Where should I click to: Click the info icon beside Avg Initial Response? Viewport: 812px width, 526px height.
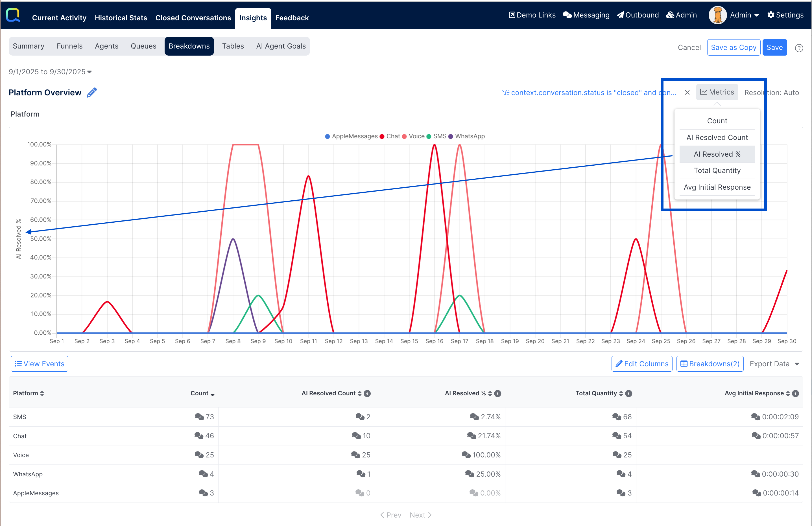click(x=795, y=393)
